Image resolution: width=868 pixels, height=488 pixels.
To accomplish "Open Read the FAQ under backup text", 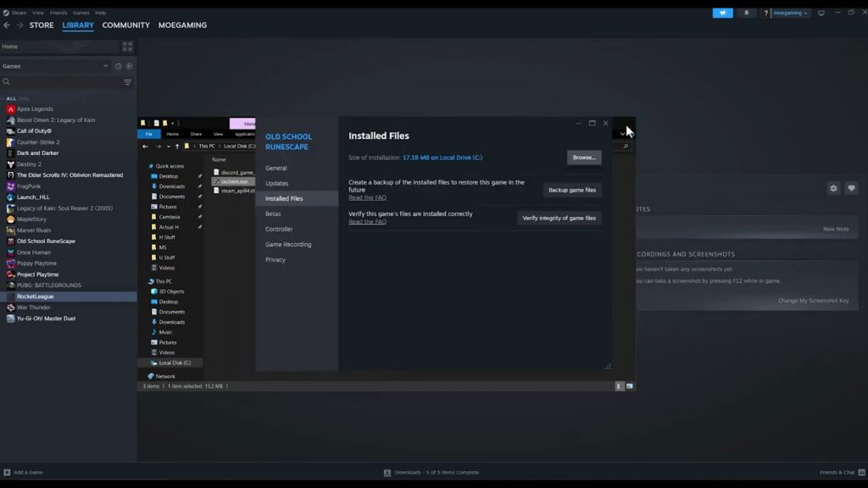I will [x=367, y=197].
